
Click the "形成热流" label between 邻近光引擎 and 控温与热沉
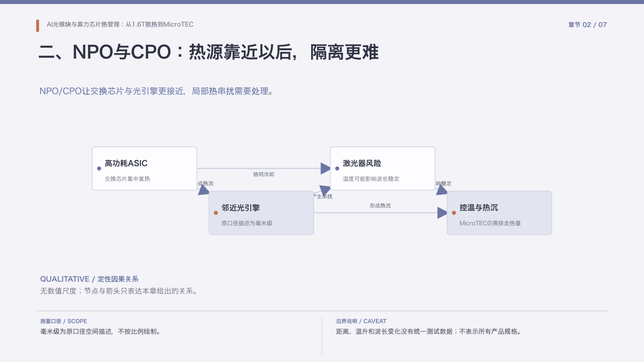(x=380, y=206)
